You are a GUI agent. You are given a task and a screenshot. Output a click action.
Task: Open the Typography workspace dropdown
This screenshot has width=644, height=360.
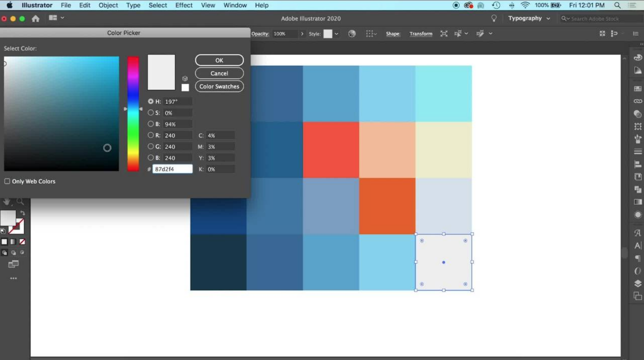tap(529, 18)
